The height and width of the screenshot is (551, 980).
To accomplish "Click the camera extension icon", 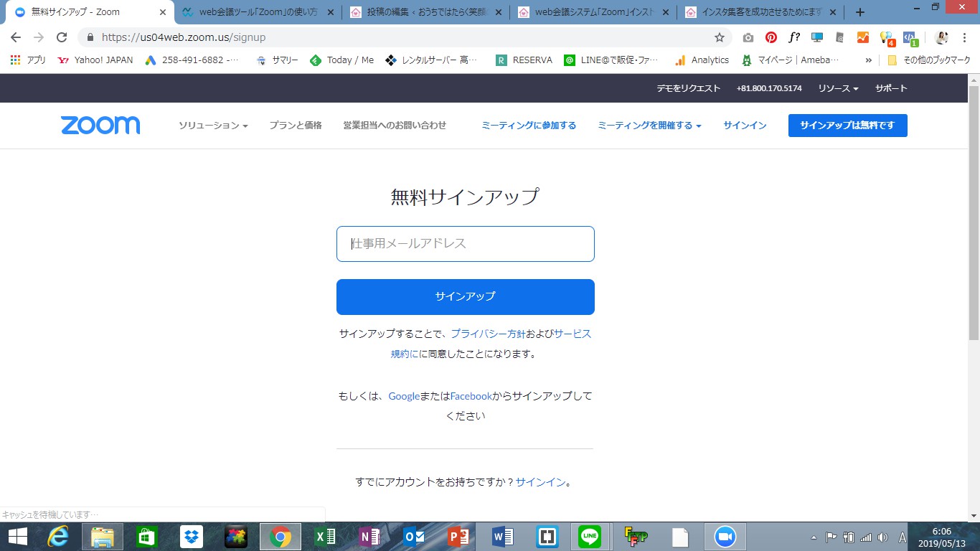I will [748, 37].
